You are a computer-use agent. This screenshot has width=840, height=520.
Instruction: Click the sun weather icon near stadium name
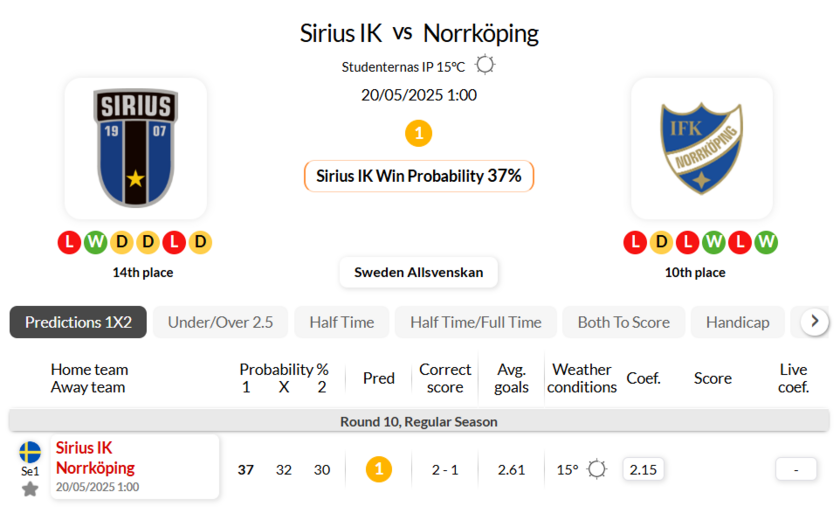click(485, 66)
